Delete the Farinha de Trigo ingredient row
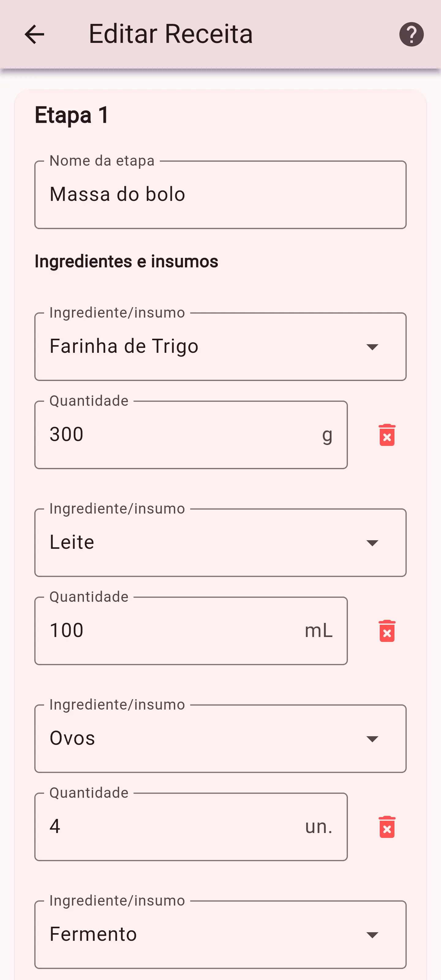 click(x=386, y=435)
